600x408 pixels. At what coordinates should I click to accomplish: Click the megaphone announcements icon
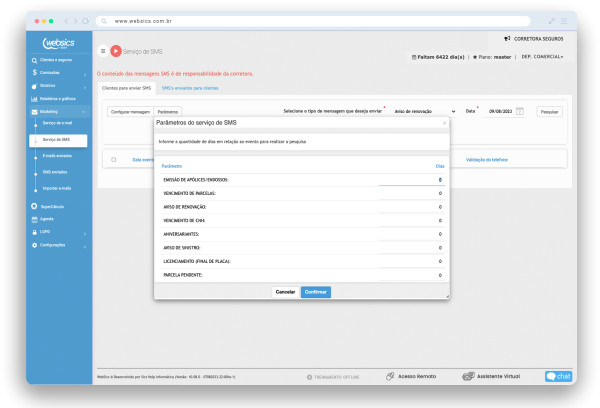coord(507,39)
